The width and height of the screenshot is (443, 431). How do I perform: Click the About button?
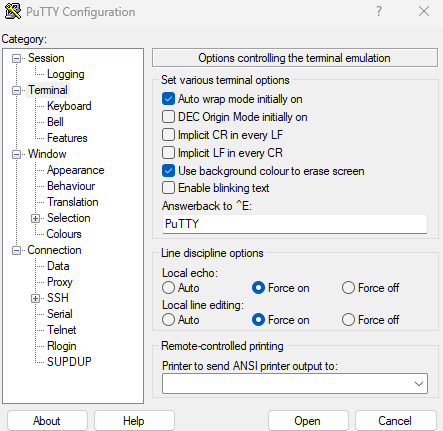pyautogui.click(x=47, y=421)
